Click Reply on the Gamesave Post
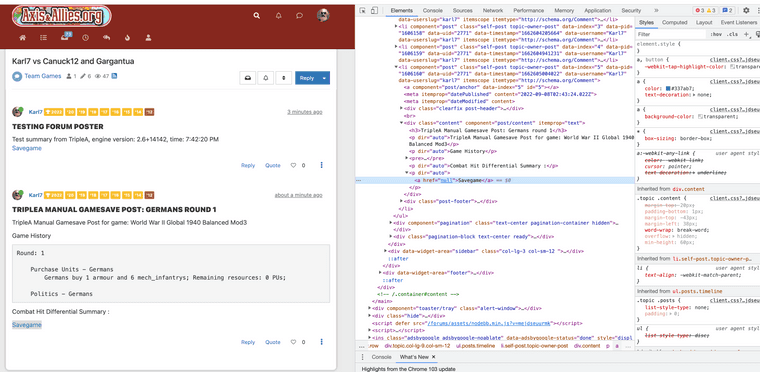The image size is (760, 372). click(248, 342)
